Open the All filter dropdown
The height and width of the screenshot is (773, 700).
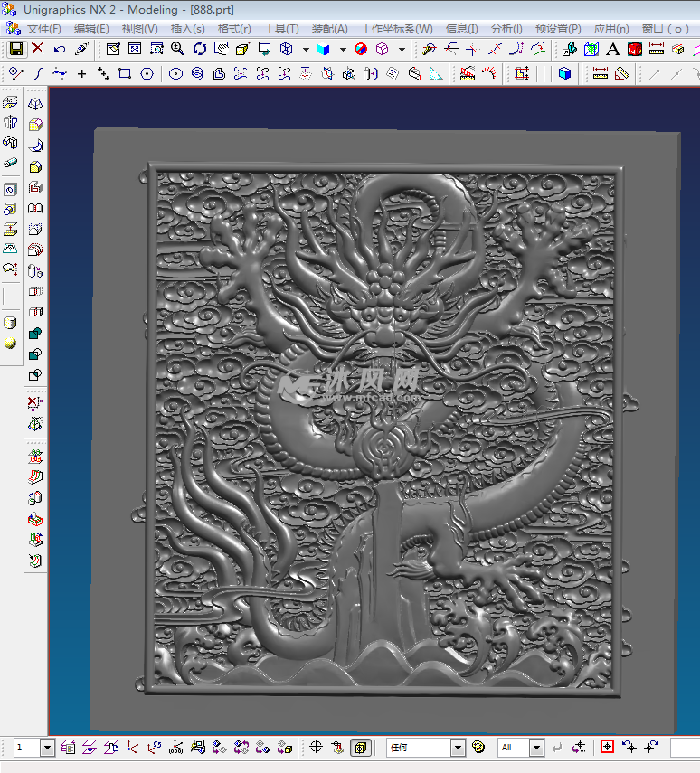(x=536, y=748)
